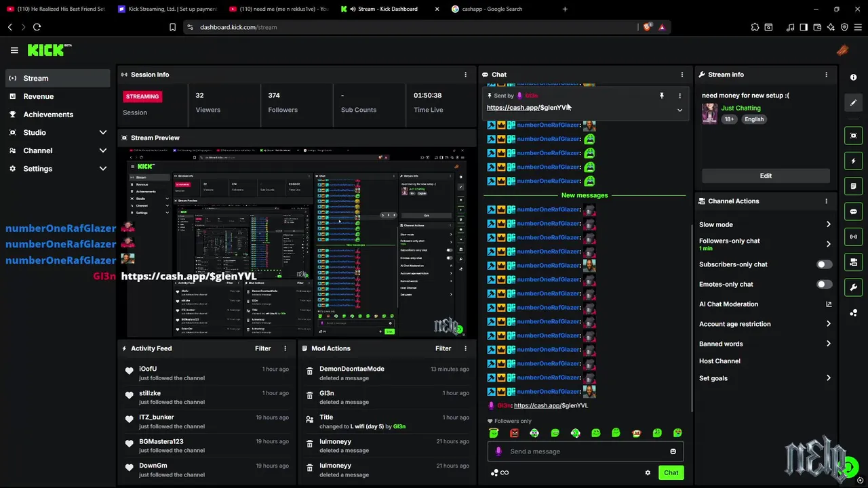This screenshot has height=488, width=868.
Task: Switch to Kick Streaming payments tab
Action: 167,9
